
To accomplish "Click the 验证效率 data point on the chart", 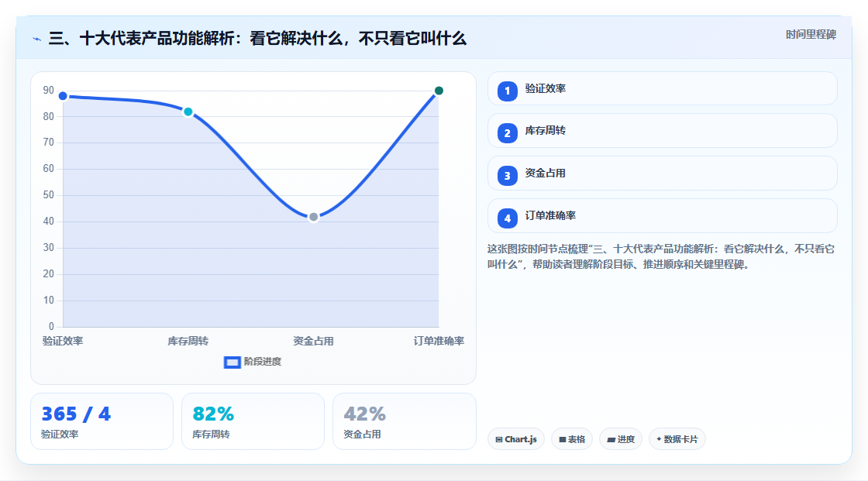I will pos(63,96).
